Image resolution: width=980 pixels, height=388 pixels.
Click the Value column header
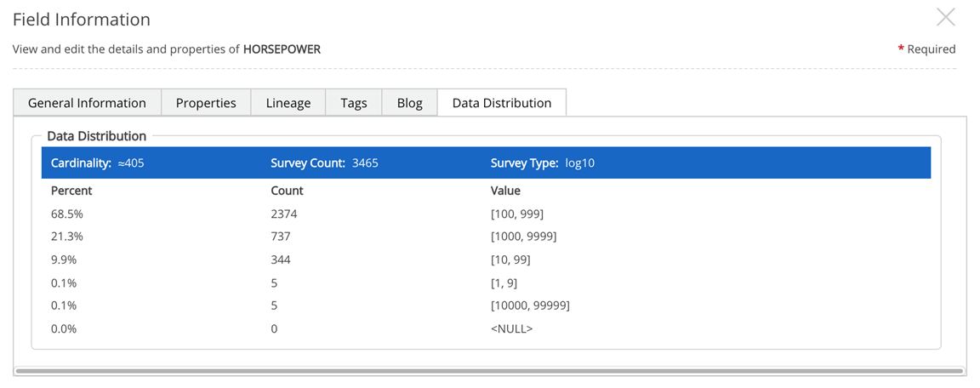(x=505, y=191)
